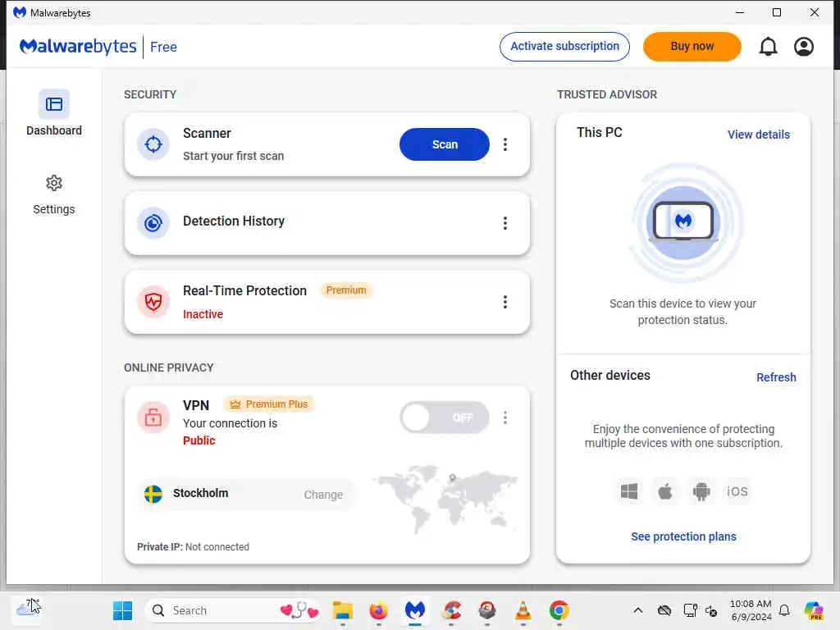Click the Activate subscription button

[564, 47]
